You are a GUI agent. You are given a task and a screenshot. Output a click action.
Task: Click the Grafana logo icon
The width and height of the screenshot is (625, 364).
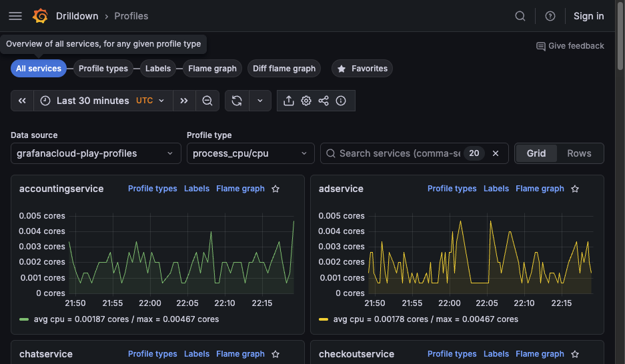[x=40, y=16]
